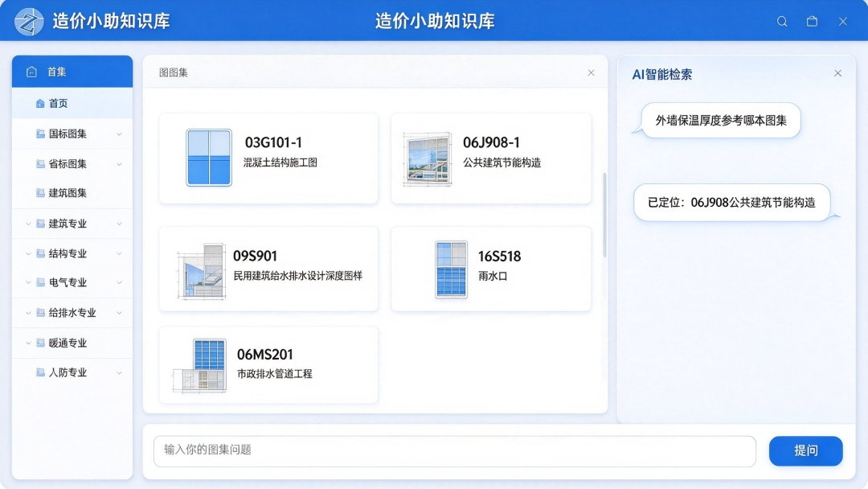Click the 外墙保温厚度参考哪本图集 chat bubble

point(721,120)
